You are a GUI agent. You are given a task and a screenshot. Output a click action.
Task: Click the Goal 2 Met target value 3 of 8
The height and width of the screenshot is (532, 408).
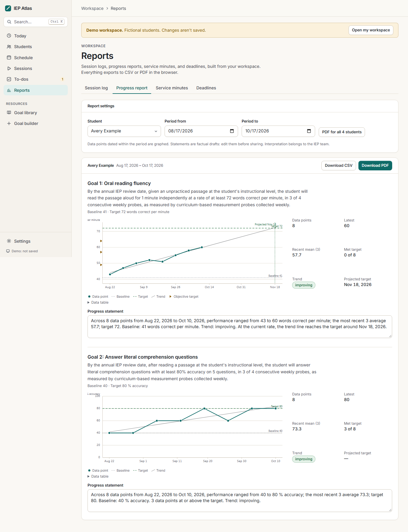(350, 429)
